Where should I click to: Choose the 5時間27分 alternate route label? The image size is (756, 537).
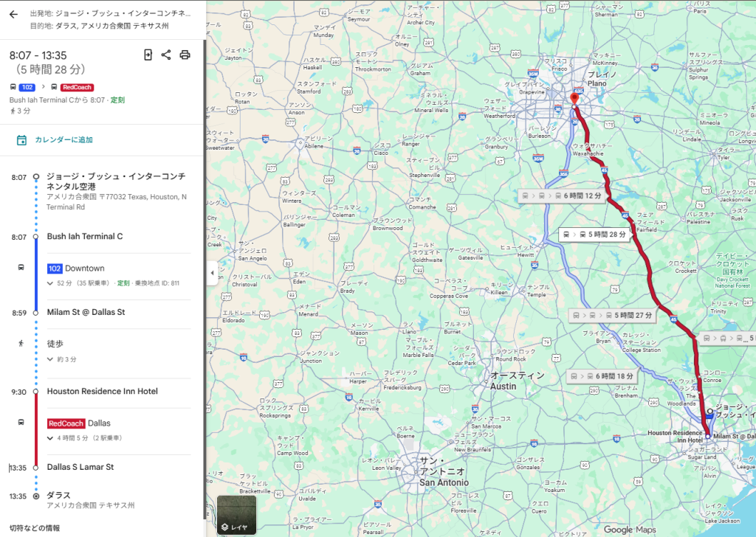tap(612, 316)
